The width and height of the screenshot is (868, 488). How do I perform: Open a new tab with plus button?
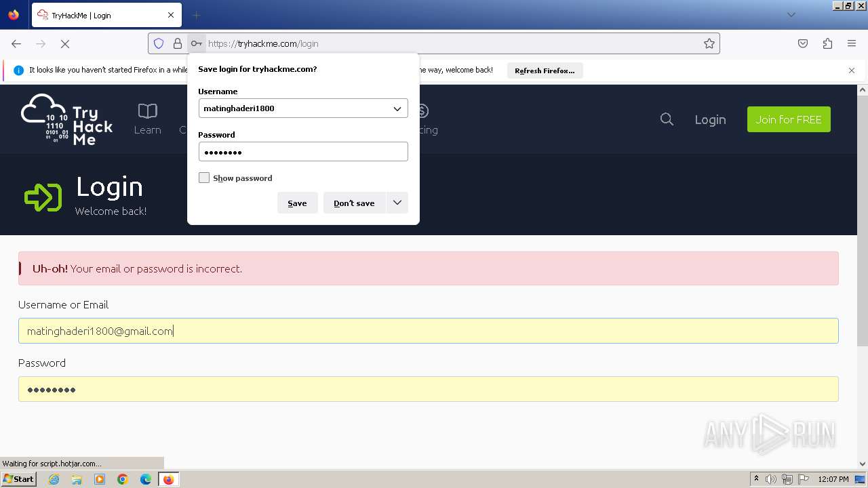click(196, 15)
